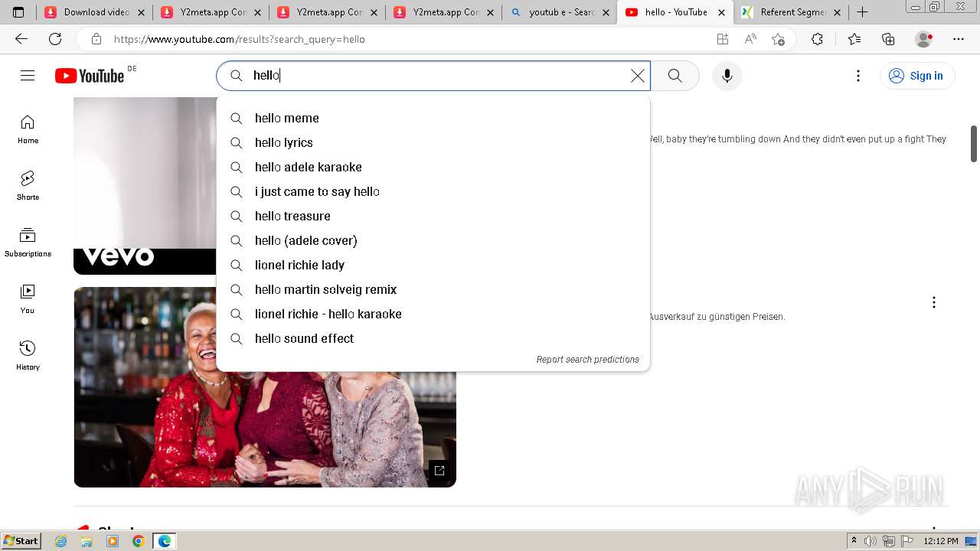Select suggestion 'hello lyrics'
This screenshot has width=980, height=551.
[433, 142]
